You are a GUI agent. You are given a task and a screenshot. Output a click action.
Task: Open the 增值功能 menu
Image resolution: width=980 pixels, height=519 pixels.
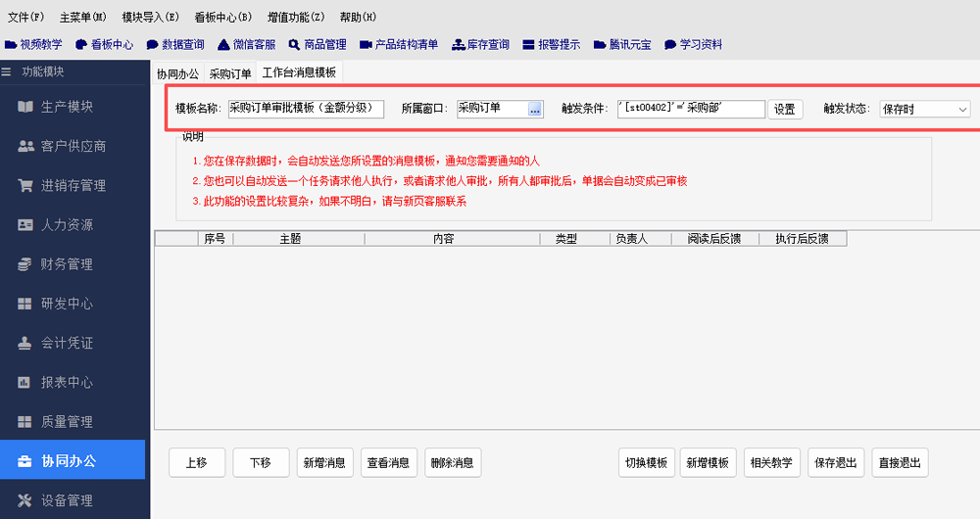296,17
